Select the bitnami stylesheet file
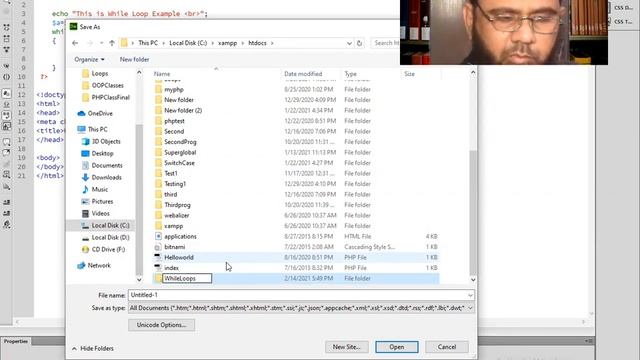Image resolution: width=640 pixels, height=360 pixels. coord(296,247)
